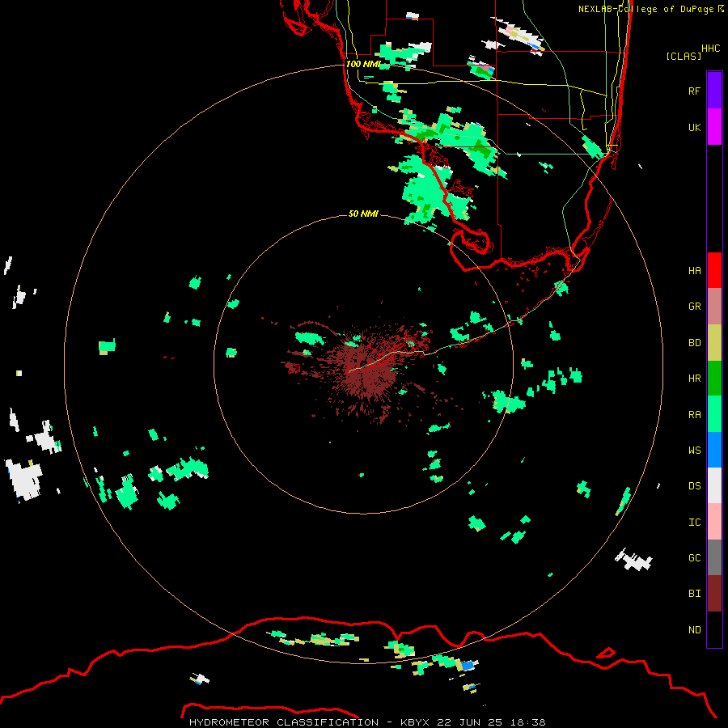Click the WS blue legend swatch

(x=714, y=450)
